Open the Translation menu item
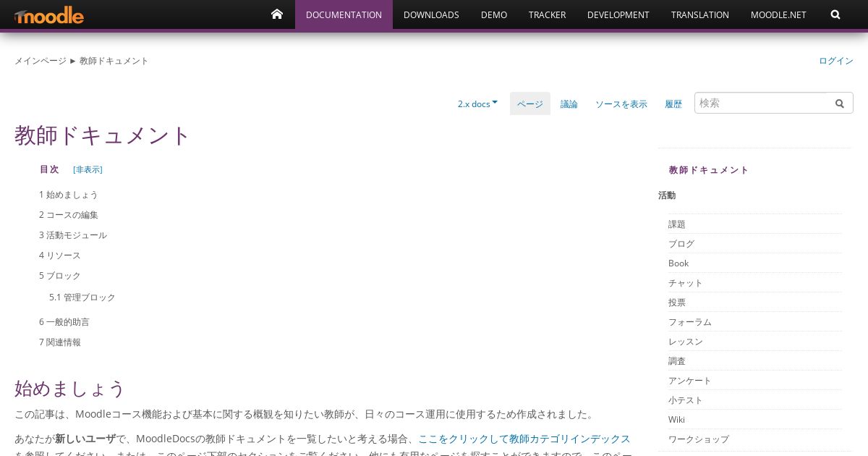Screen dimensions: 868x456 (x=700, y=14)
